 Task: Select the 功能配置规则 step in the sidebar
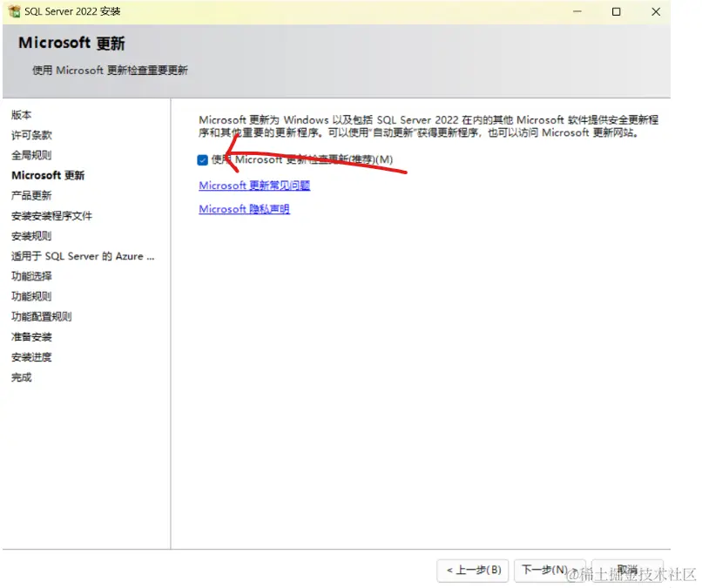pyautogui.click(x=41, y=316)
